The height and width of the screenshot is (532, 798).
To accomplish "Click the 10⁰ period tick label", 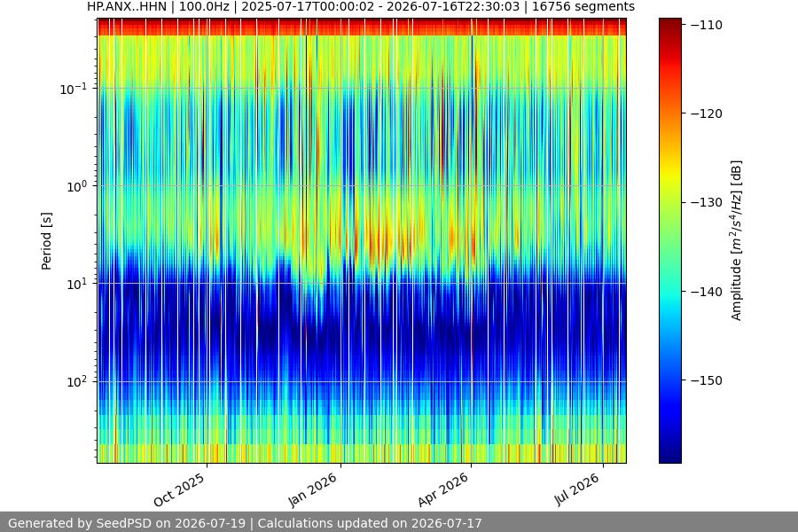I will pyautogui.click(x=76, y=186).
